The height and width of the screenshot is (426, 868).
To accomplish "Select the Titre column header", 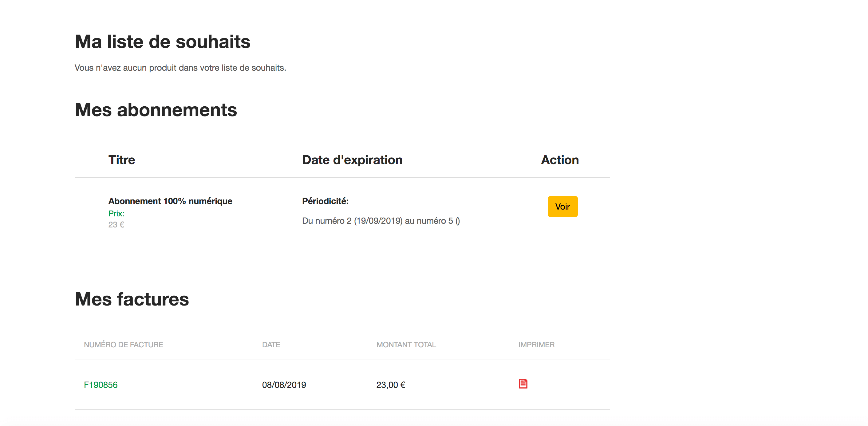I will point(122,160).
